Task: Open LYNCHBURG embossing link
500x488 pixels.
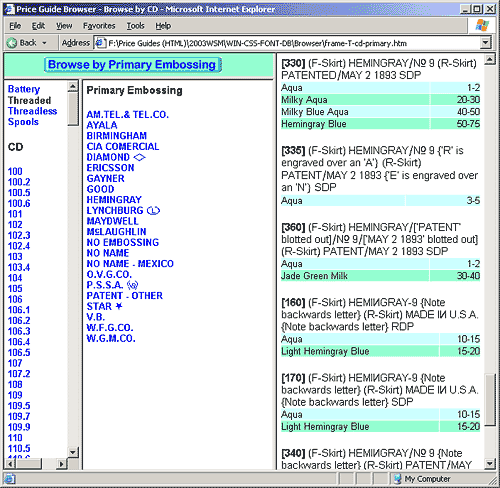Action: point(123,211)
